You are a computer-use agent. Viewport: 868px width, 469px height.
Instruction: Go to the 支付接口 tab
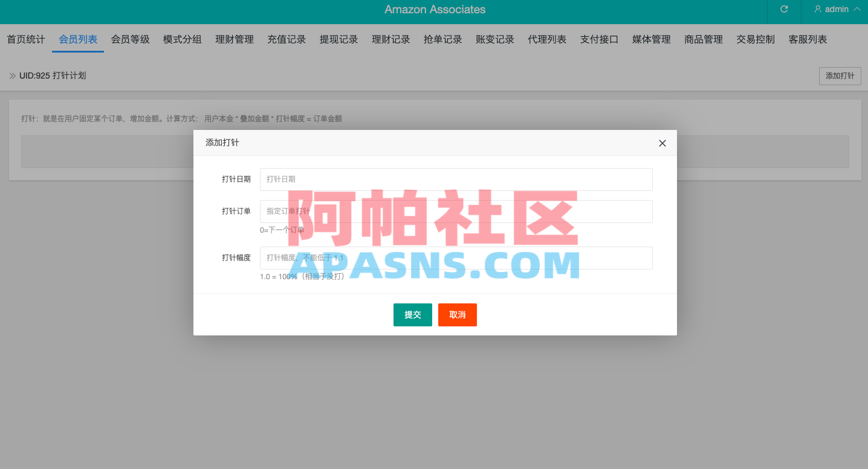[x=600, y=39]
